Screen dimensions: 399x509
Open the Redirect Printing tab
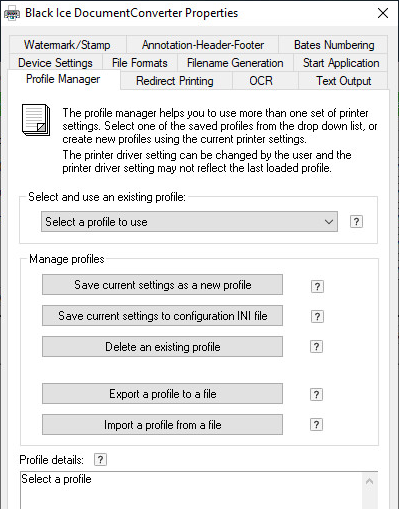click(175, 81)
